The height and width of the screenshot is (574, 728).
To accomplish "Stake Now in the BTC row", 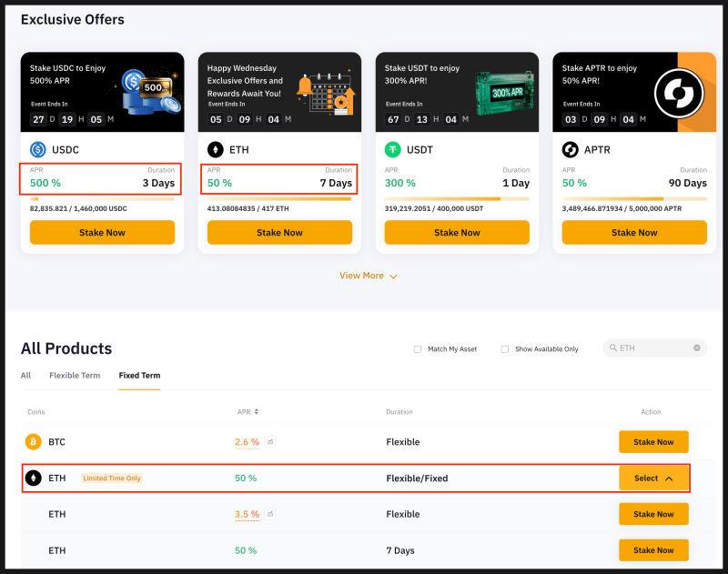I will pos(653,442).
